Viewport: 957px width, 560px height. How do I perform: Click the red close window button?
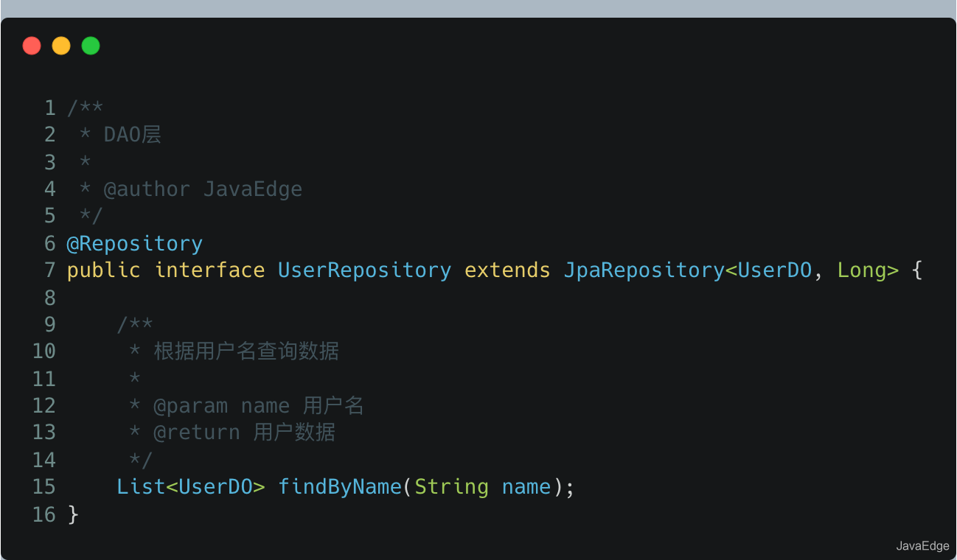pyautogui.click(x=32, y=46)
